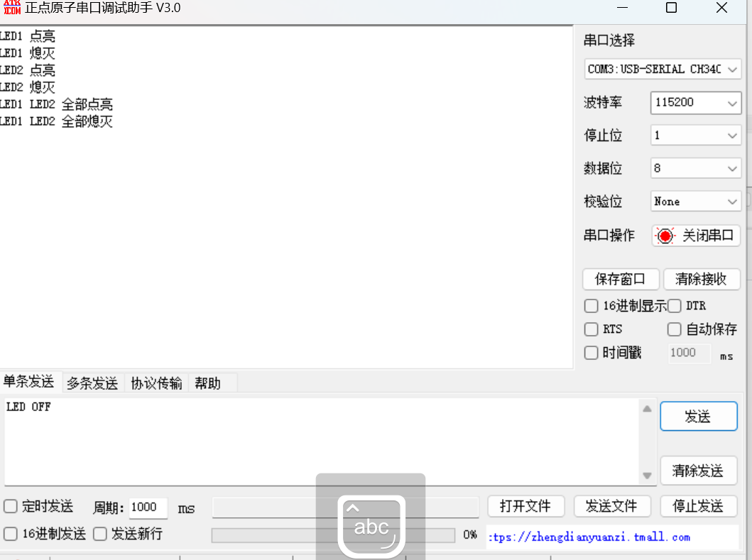Click the 发送 send button
Image resolution: width=752 pixels, height=560 pixels.
(x=698, y=416)
